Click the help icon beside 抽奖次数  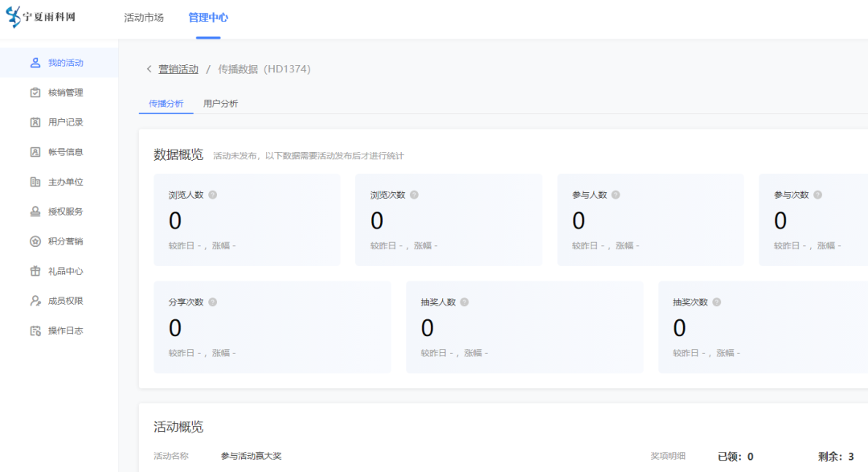coord(716,302)
